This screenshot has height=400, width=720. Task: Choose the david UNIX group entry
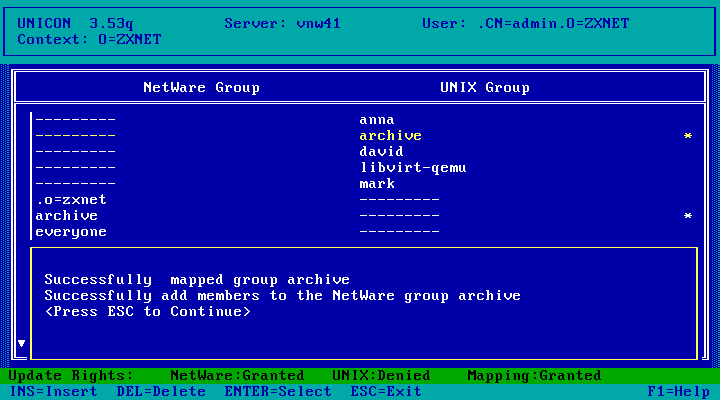(381, 152)
